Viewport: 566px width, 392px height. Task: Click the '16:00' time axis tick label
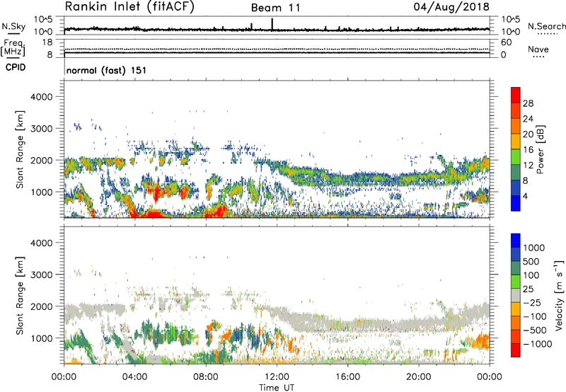(x=347, y=376)
